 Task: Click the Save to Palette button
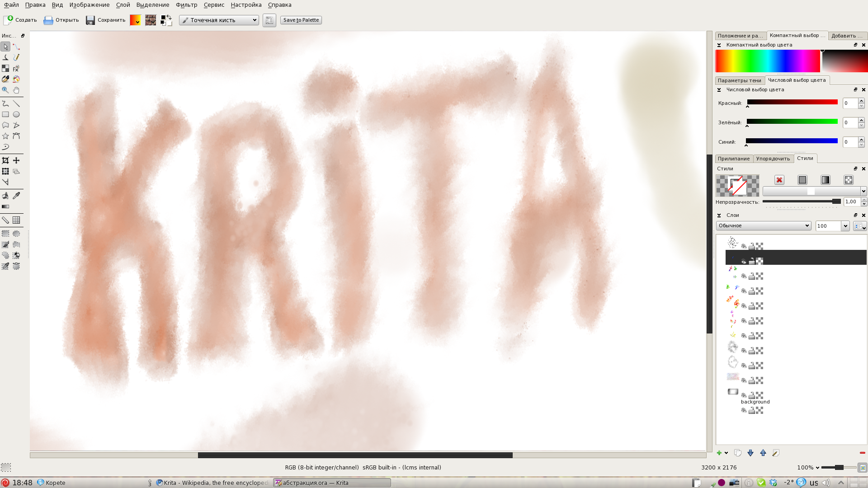[301, 20]
